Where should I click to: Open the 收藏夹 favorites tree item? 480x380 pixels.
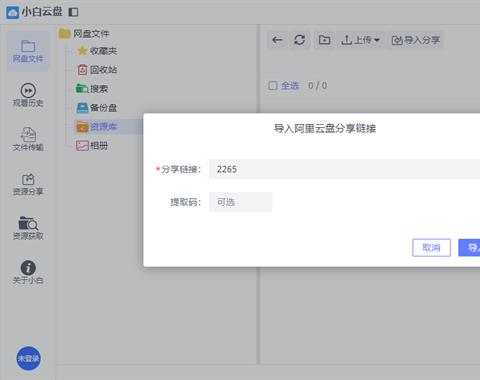click(97, 51)
